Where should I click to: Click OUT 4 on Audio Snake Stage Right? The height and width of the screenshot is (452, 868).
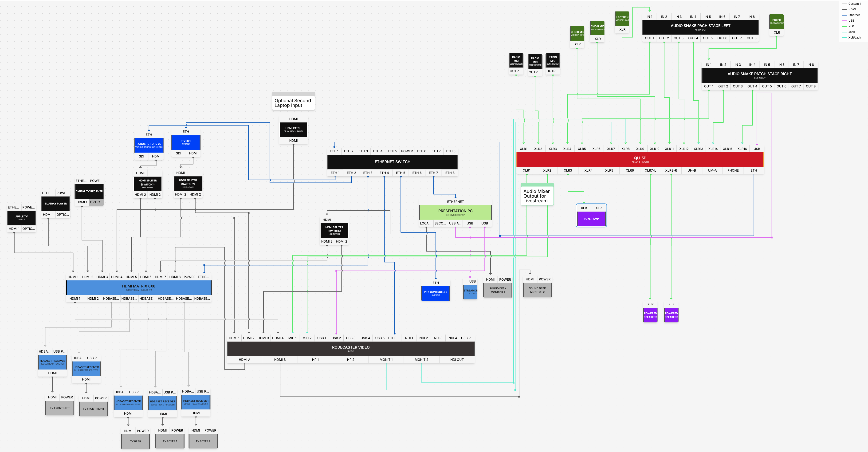click(x=752, y=86)
